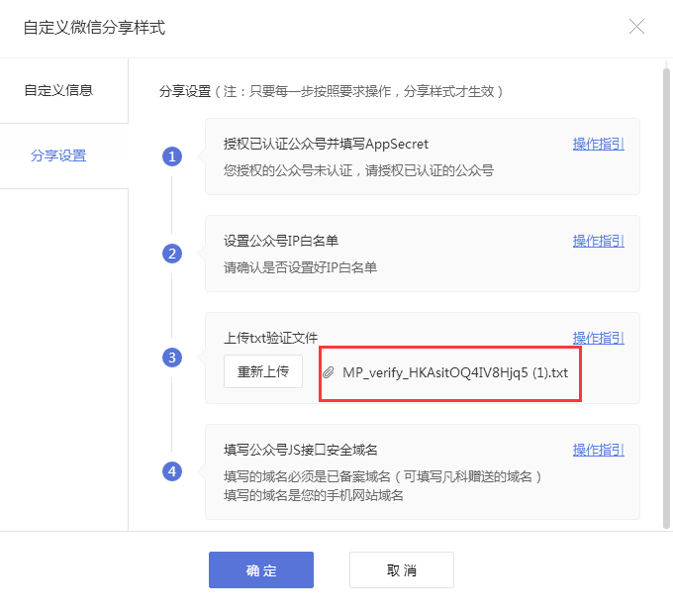Confirm with the 确定 button
This screenshot has height=616, width=673.
coord(261,570)
